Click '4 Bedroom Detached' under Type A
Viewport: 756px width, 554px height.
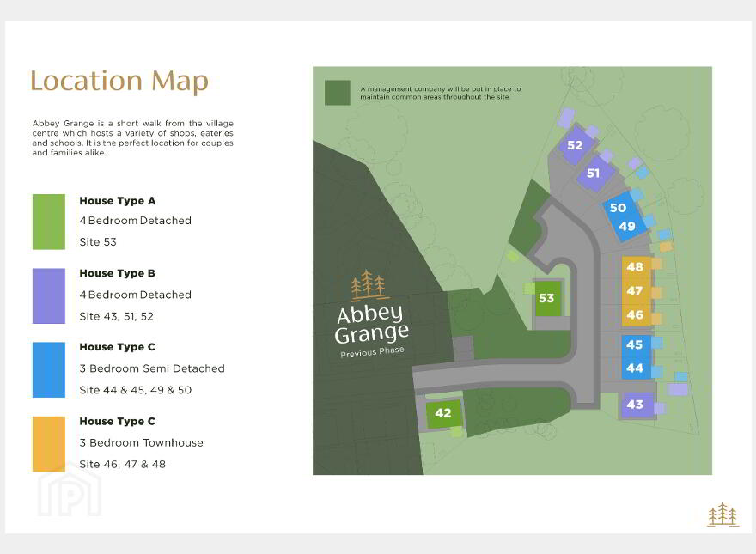click(x=136, y=221)
